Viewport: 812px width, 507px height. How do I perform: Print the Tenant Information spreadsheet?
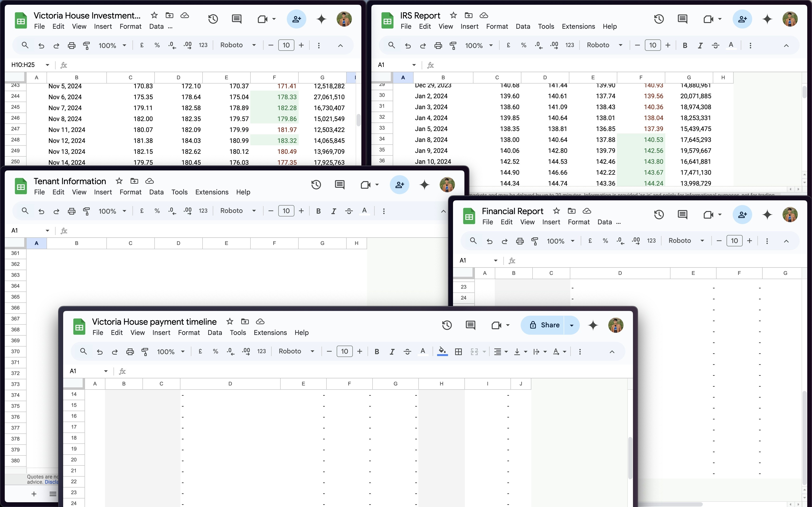71,211
